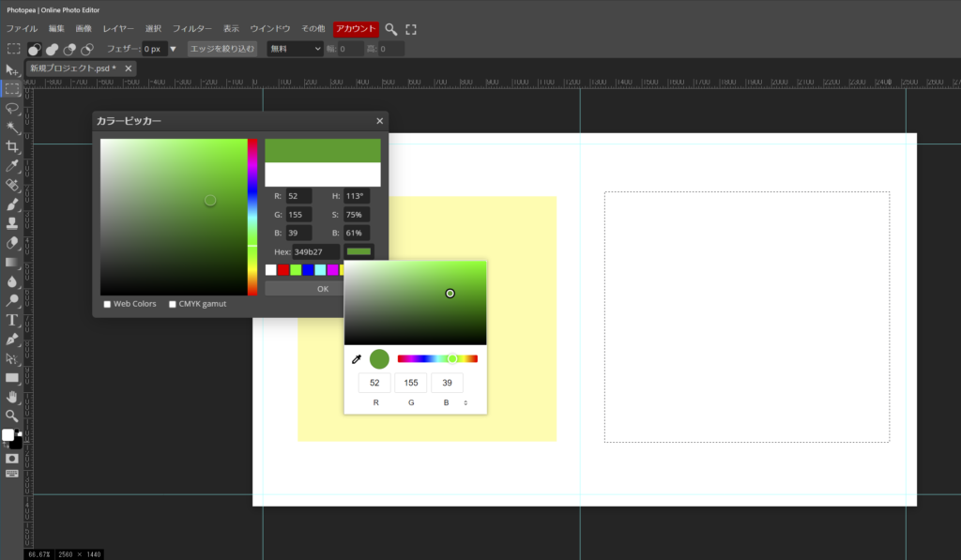The width and height of the screenshot is (961, 560).
Task: Enable the Web Colors checkbox
Action: point(107,304)
